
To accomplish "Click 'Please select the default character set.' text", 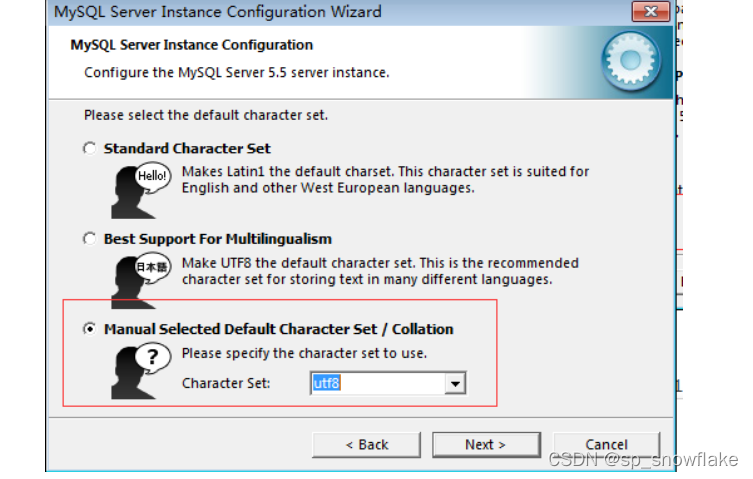I will (x=206, y=115).
